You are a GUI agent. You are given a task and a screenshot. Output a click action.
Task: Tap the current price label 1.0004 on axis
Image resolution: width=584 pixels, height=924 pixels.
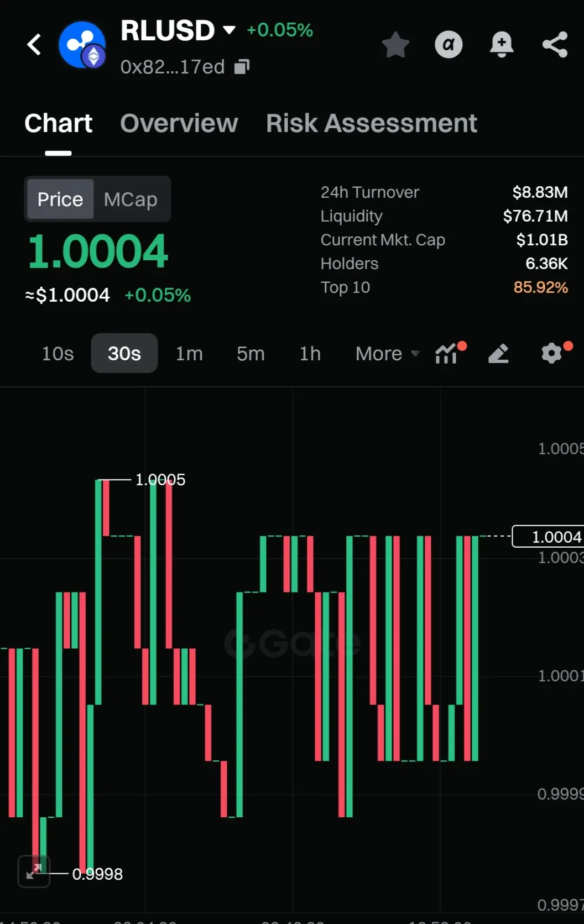pyautogui.click(x=548, y=537)
